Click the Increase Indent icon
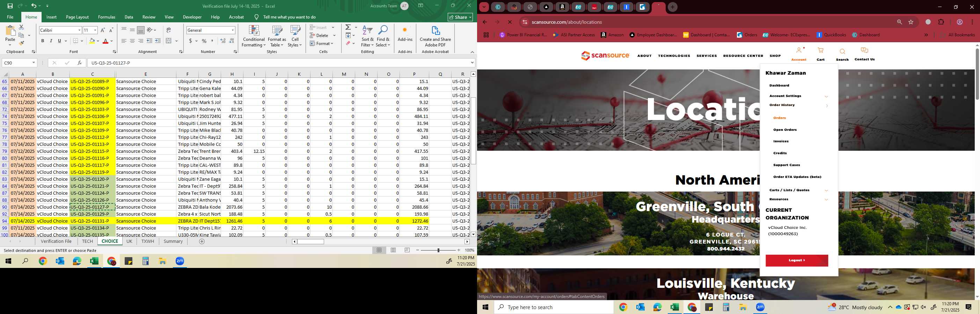 click(x=158, y=41)
